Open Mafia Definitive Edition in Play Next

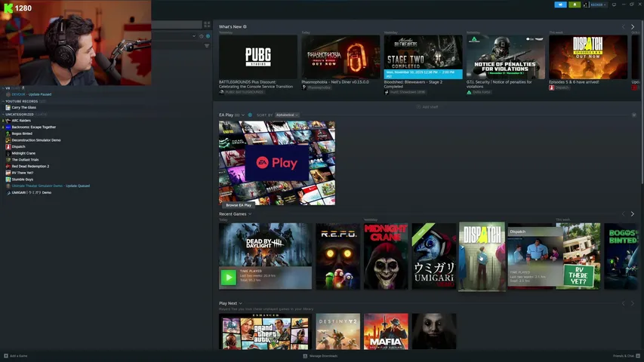pyautogui.click(x=386, y=332)
